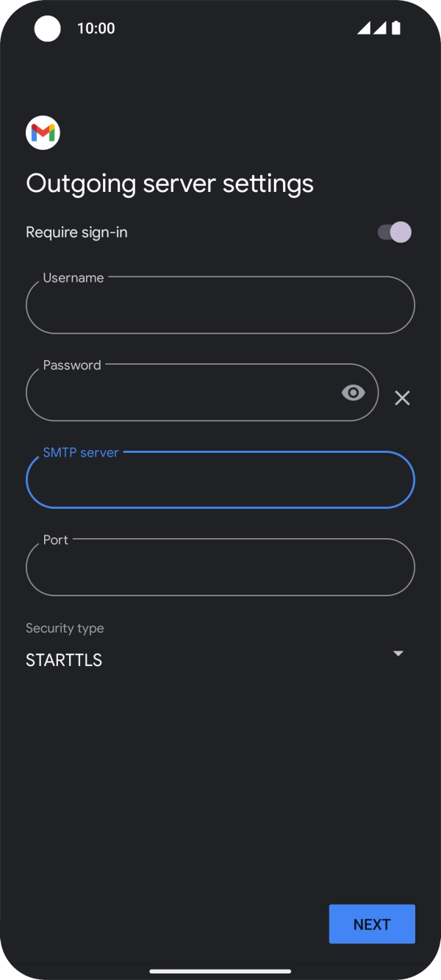The image size is (441, 980).
Task: Click the Gmail logo icon
Action: click(x=43, y=132)
